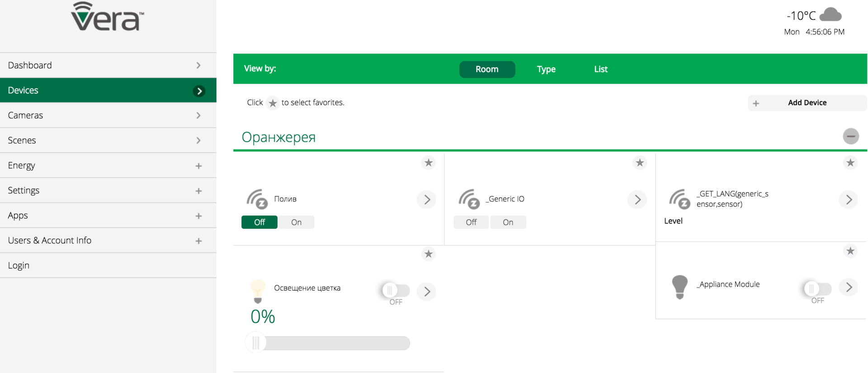Click the _Appliance Module device name
The image size is (868, 373).
(728, 284)
